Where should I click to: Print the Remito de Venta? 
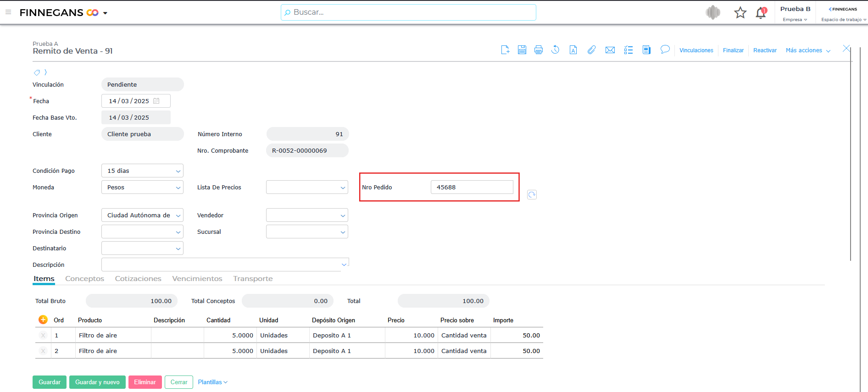coord(539,50)
